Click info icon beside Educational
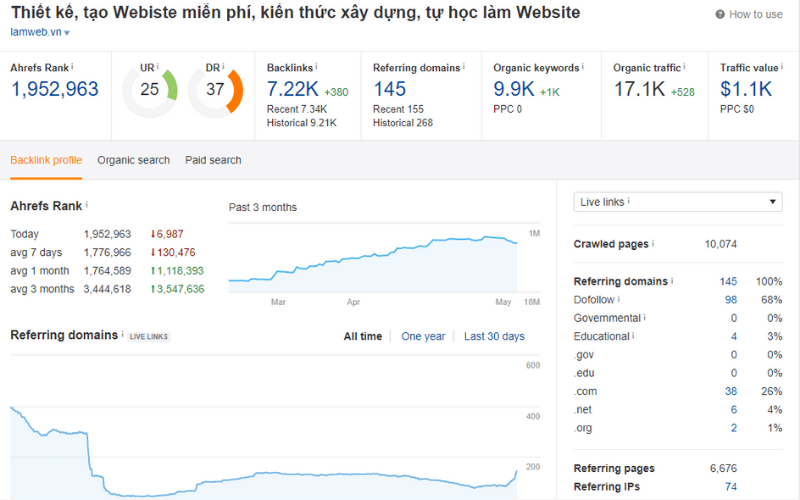 634,336
